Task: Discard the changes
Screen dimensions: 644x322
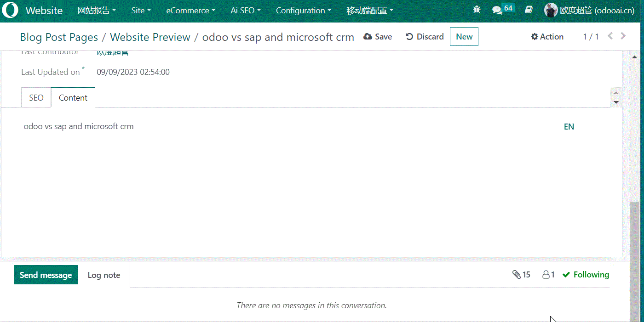Action: tap(424, 37)
